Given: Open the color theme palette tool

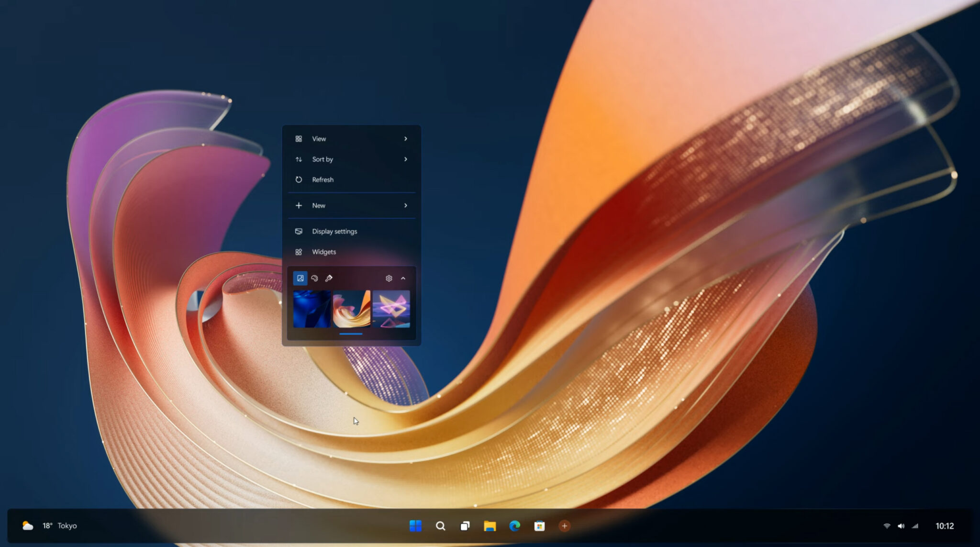Looking at the screenshot, I should pyautogui.click(x=315, y=278).
